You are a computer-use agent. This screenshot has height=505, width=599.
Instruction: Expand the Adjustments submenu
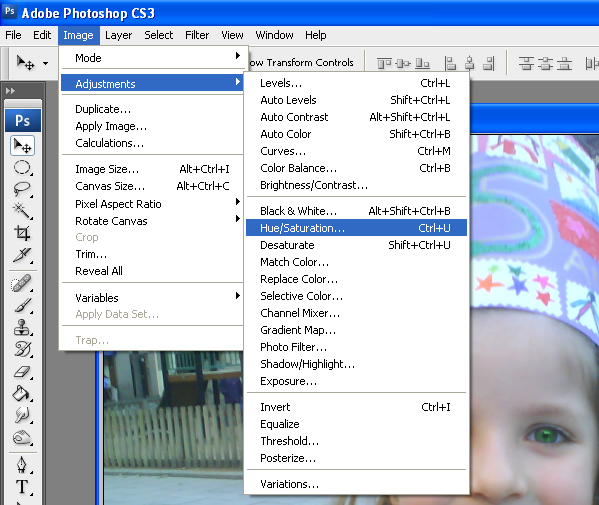152,83
